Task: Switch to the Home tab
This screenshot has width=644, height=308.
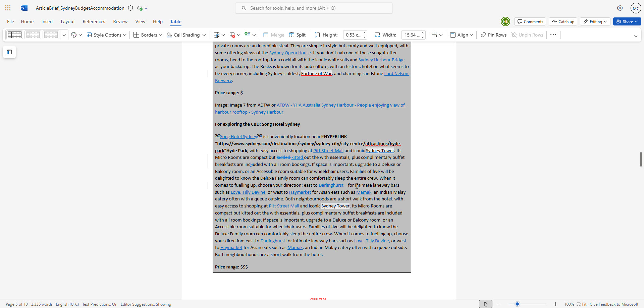Action: (27, 21)
